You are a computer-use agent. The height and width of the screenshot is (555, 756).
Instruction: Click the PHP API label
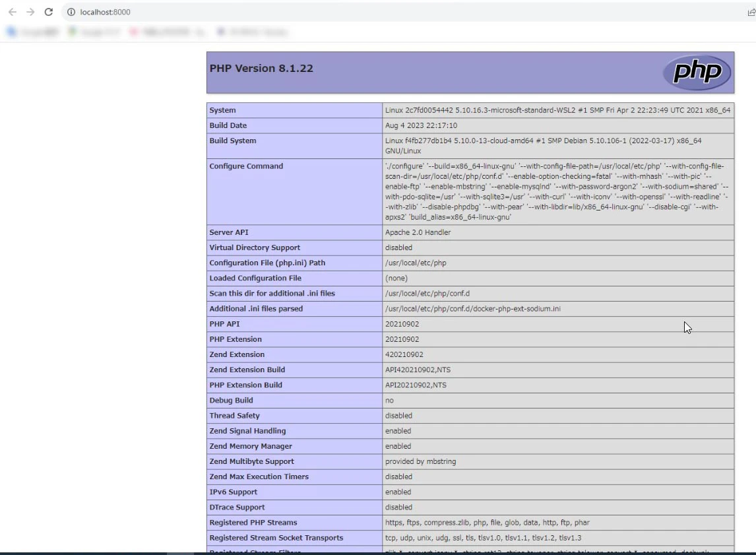click(x=224, y=324)
